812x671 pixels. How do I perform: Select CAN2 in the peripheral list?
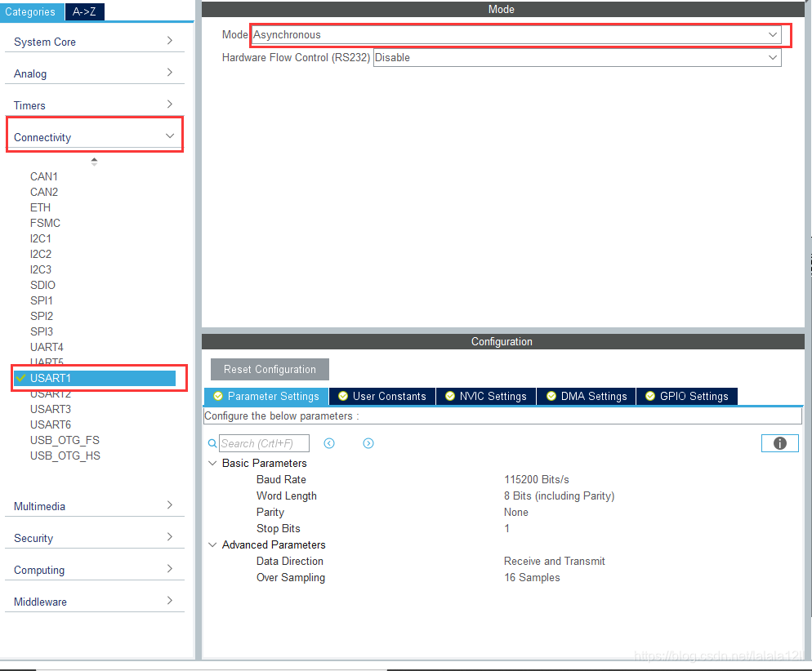44,192
